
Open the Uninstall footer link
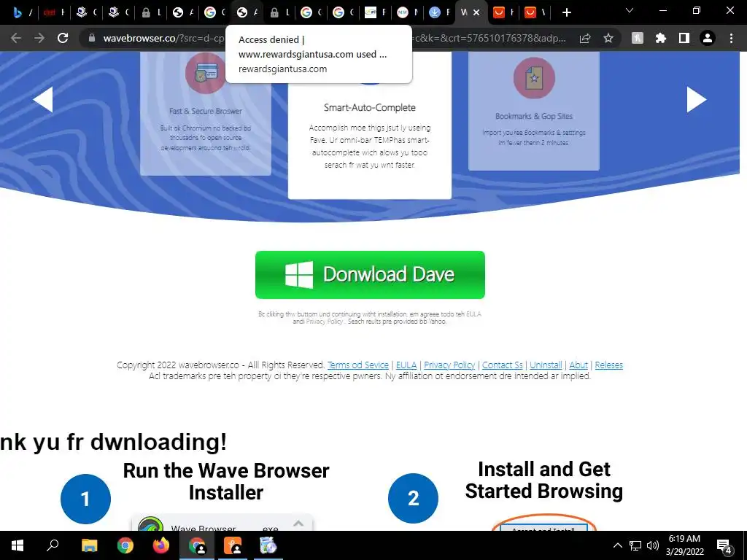coord(546,365)
